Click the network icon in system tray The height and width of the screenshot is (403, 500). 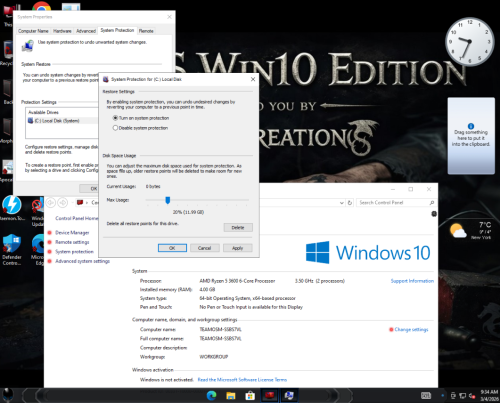(x=463, y=396)
